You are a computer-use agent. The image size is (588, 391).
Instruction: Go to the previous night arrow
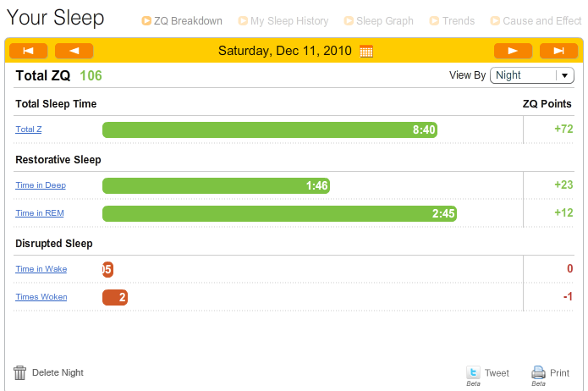tap(74, 51)
